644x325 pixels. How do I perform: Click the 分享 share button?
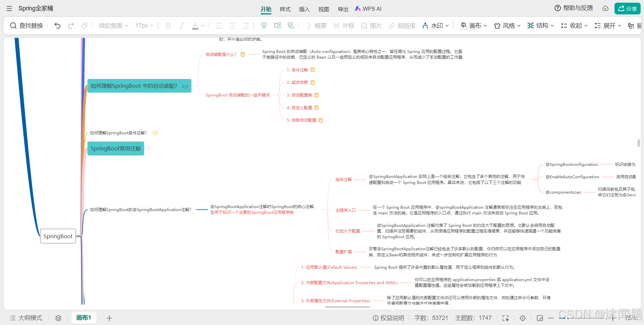(x=628, y=8)
